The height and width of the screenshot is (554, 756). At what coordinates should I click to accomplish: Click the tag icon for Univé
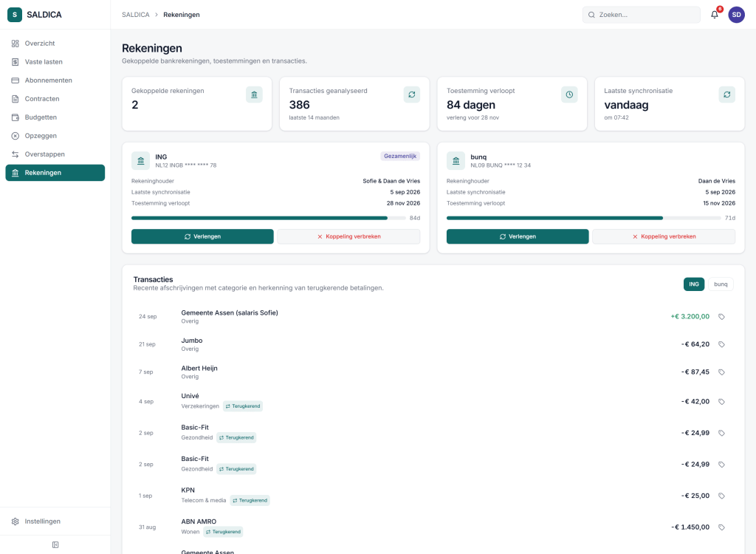(722, 402)
